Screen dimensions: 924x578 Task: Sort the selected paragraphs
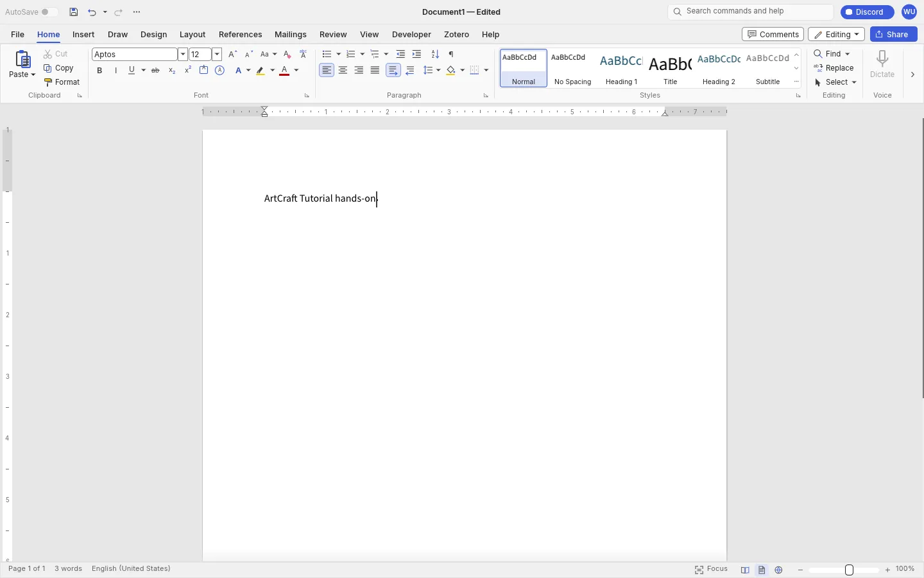[x=436, y=55]
